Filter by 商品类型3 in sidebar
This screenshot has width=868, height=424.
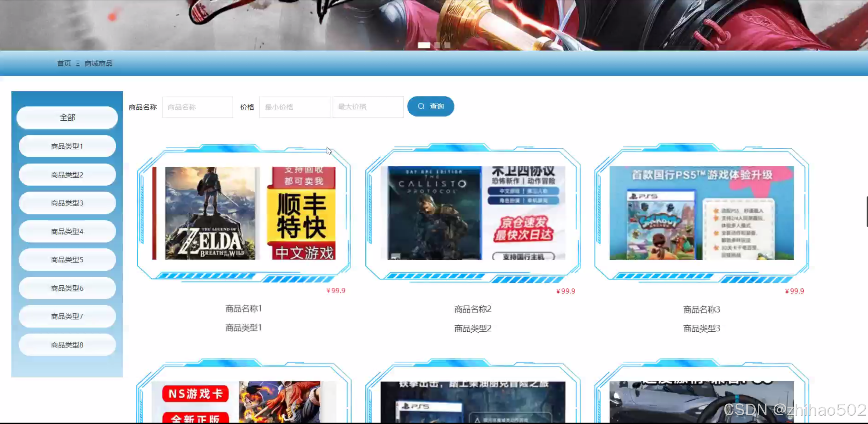(67, 203)
